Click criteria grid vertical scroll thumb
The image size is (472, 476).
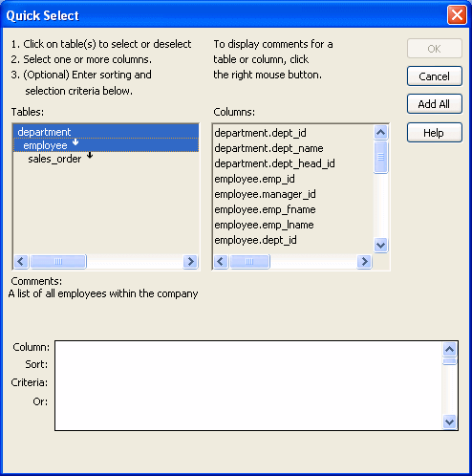pos(449,361)
